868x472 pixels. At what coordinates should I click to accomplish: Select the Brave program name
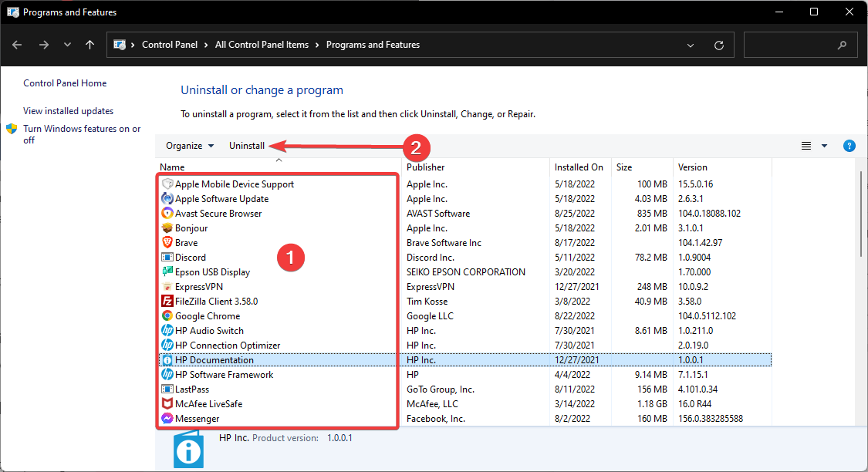(x=186, y=242)
